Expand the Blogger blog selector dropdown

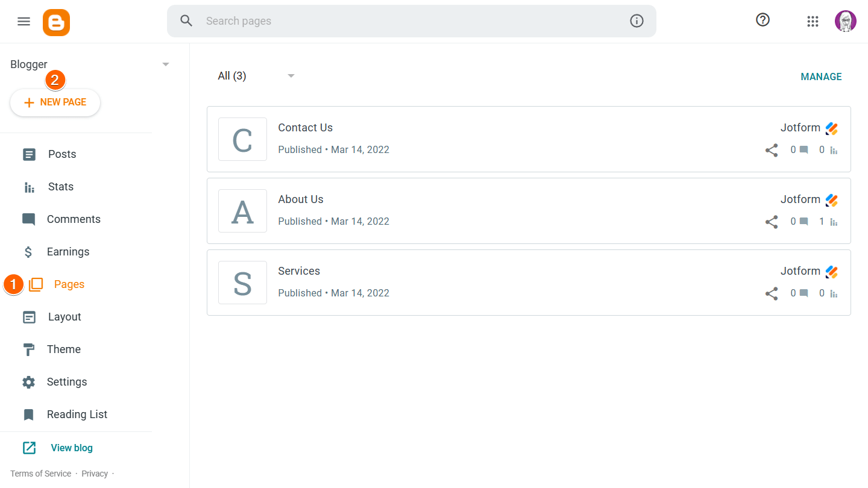point(166,64)
